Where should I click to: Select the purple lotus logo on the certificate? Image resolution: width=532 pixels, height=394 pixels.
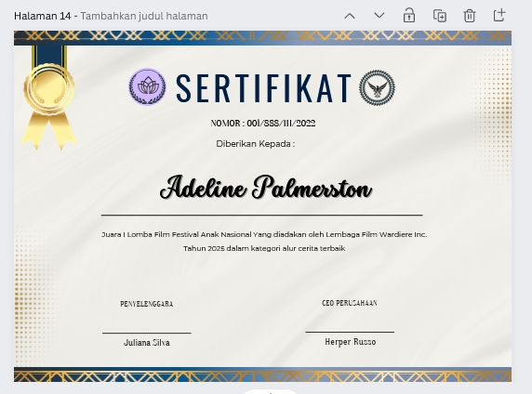(x=147, y=86)
